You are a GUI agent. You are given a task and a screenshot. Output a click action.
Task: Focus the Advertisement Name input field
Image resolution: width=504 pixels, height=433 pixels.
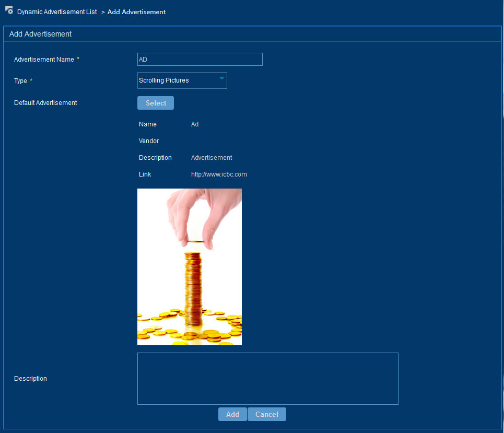coord(200,60)
